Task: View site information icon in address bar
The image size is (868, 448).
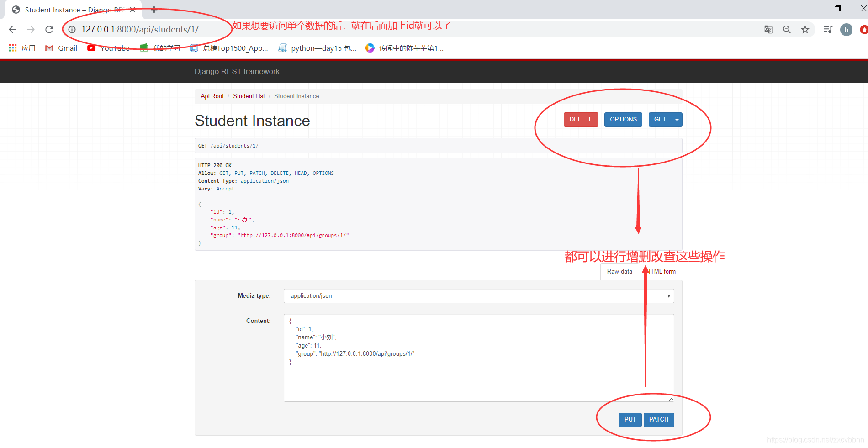Action: (72, 30)
